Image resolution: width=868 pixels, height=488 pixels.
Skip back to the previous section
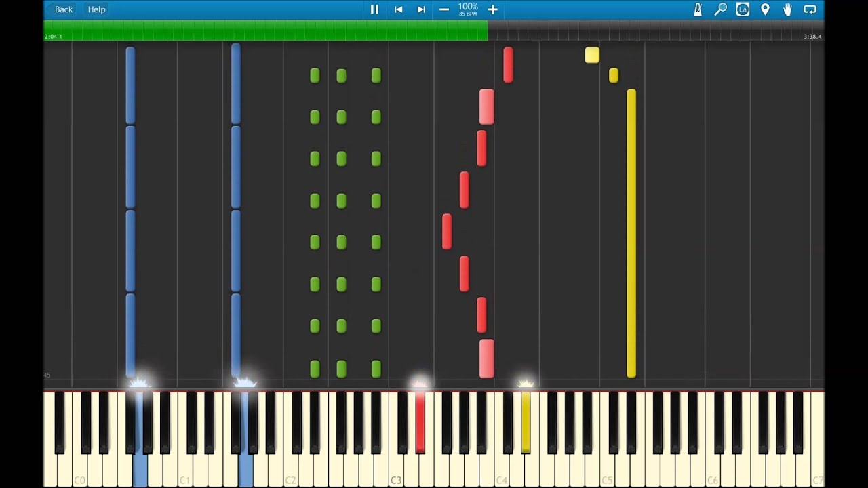399,9
